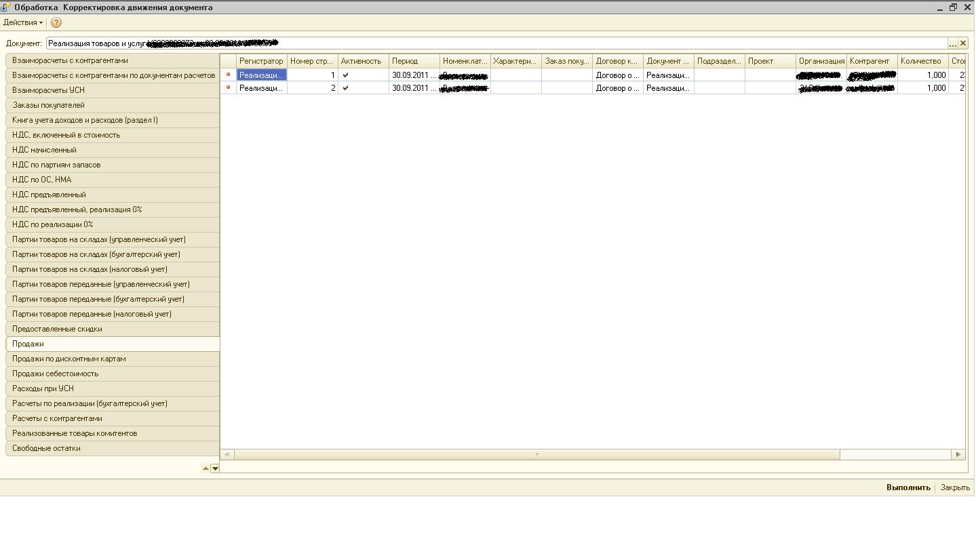Click the Регистратор column header
This screenshot has height=560, width=976.
262,61
